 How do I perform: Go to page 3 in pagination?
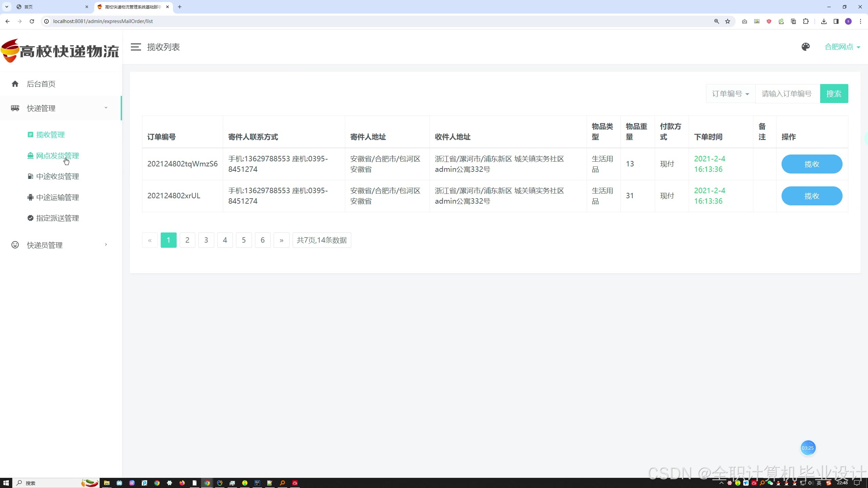click(x=206, y=240)
